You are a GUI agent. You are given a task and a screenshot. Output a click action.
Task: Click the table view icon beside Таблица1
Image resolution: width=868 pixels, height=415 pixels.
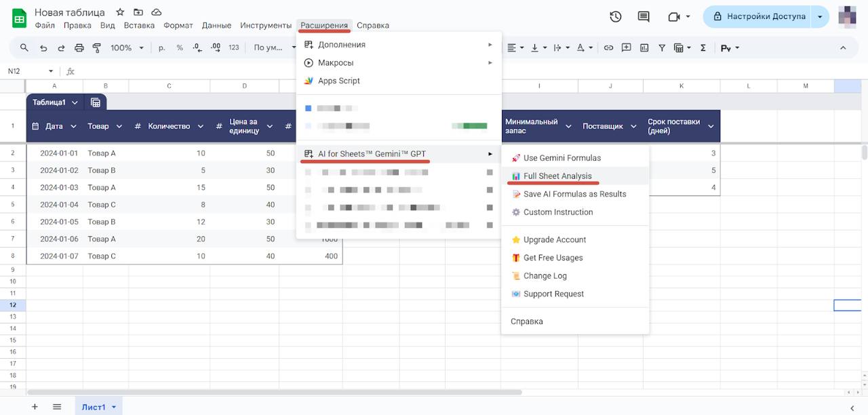click(96, 102)
